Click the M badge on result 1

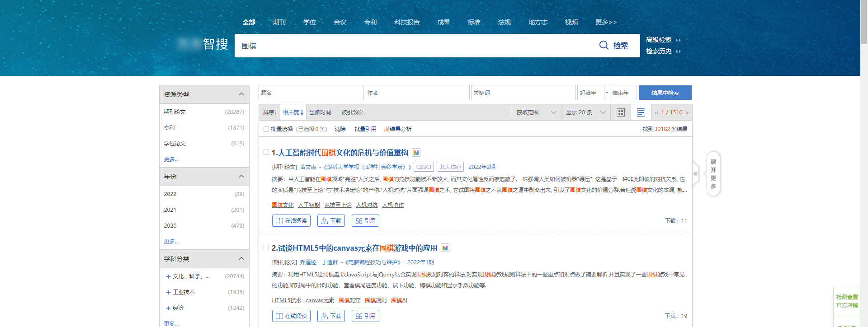[416, 153]
